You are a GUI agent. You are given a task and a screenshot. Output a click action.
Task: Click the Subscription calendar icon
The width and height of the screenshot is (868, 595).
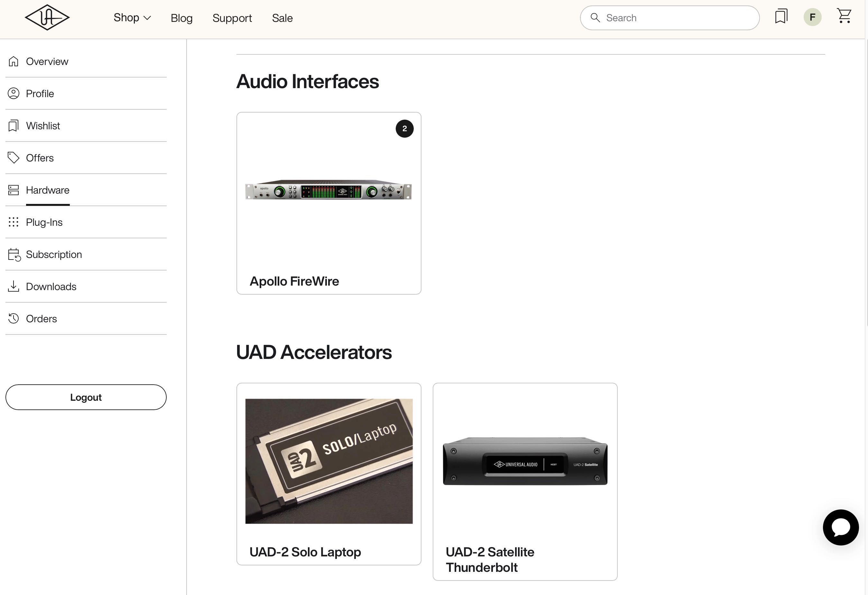(14, 255)
